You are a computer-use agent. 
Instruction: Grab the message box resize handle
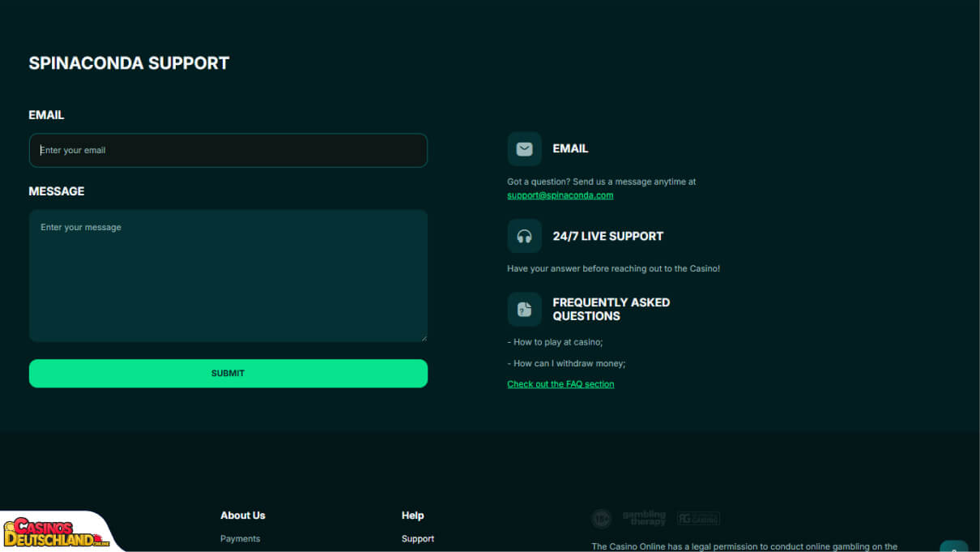click(x=423, y=337)
